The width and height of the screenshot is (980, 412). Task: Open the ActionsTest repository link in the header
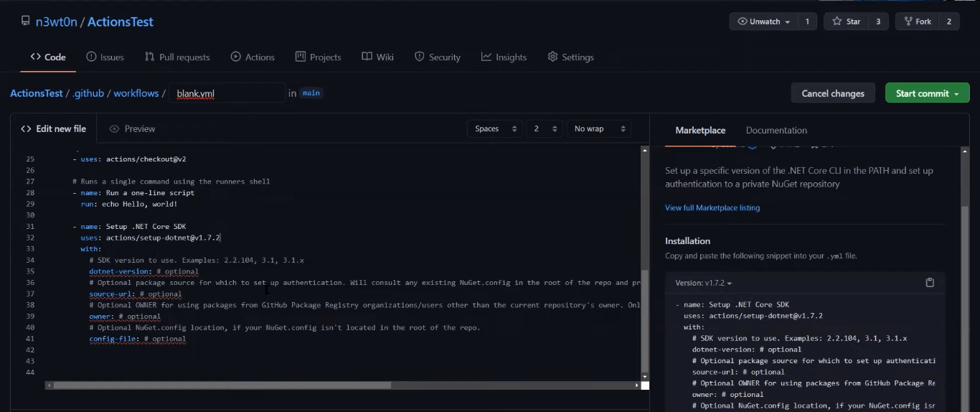[121, 22]
